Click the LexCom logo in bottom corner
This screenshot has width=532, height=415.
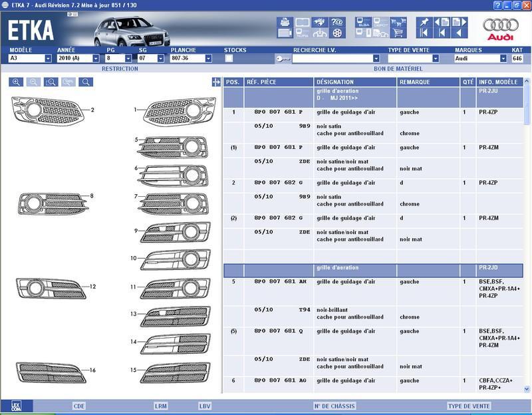(x=16, y=406)
